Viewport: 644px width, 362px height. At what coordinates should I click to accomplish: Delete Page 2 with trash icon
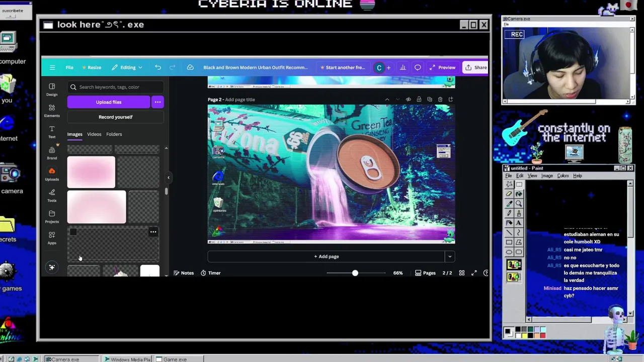[x=440, y=100]
